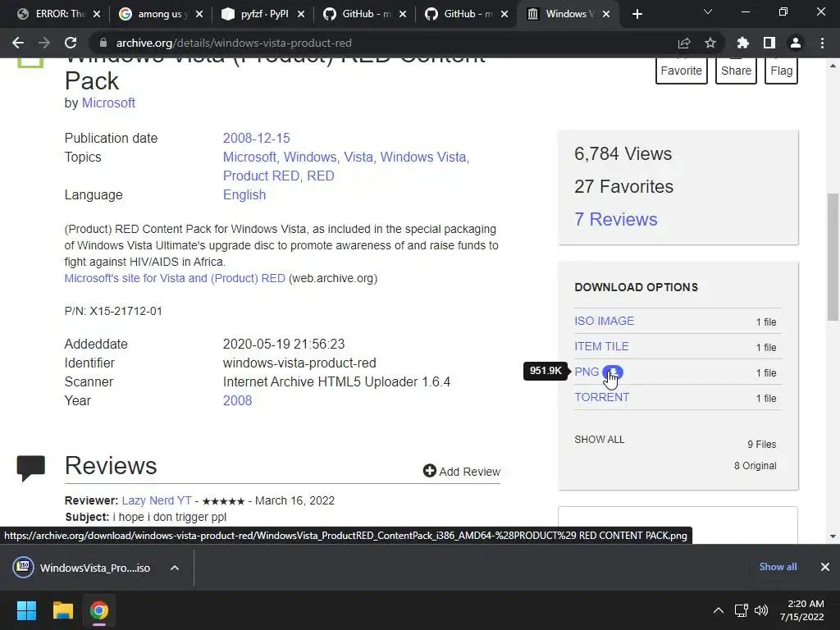Switch to the ERROR tab

[x=52, y=14]
